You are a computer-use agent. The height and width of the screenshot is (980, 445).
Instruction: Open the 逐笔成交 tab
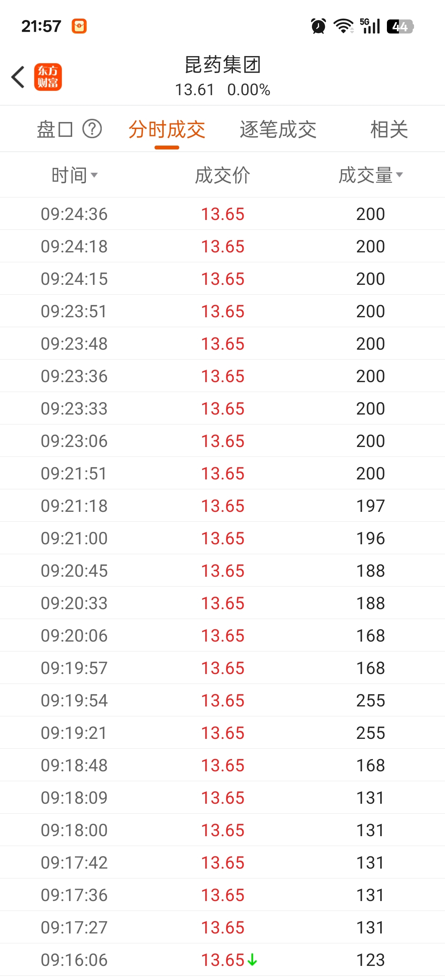278,129
